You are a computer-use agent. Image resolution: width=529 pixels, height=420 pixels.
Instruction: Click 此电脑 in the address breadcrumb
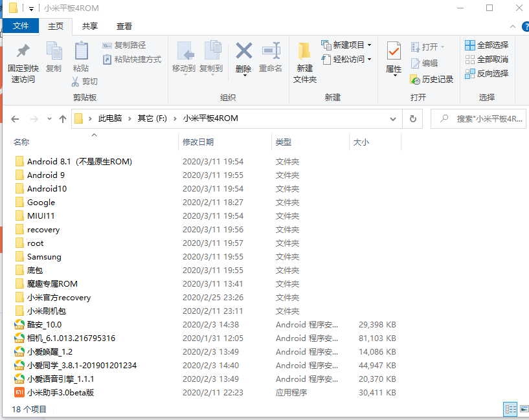(x=110, y=118)
